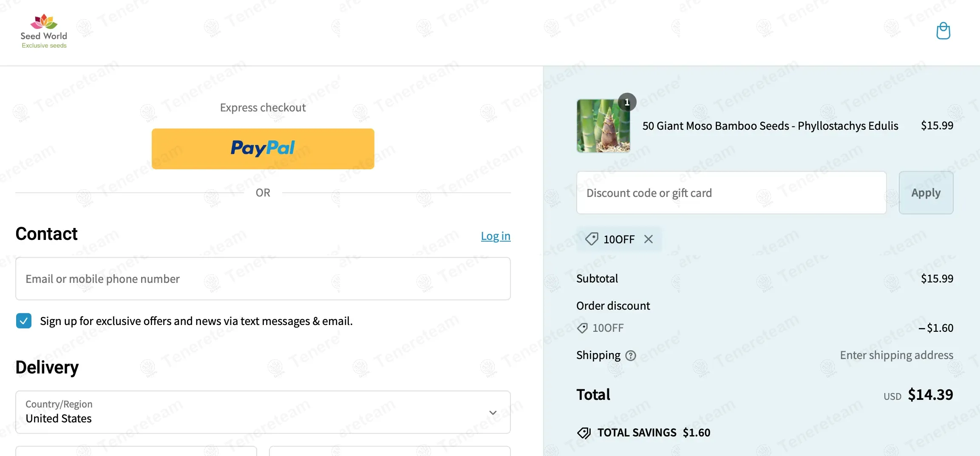Click the shipping help question mark icon
Viewport: 980px width, 456px height.
(631, 355)
